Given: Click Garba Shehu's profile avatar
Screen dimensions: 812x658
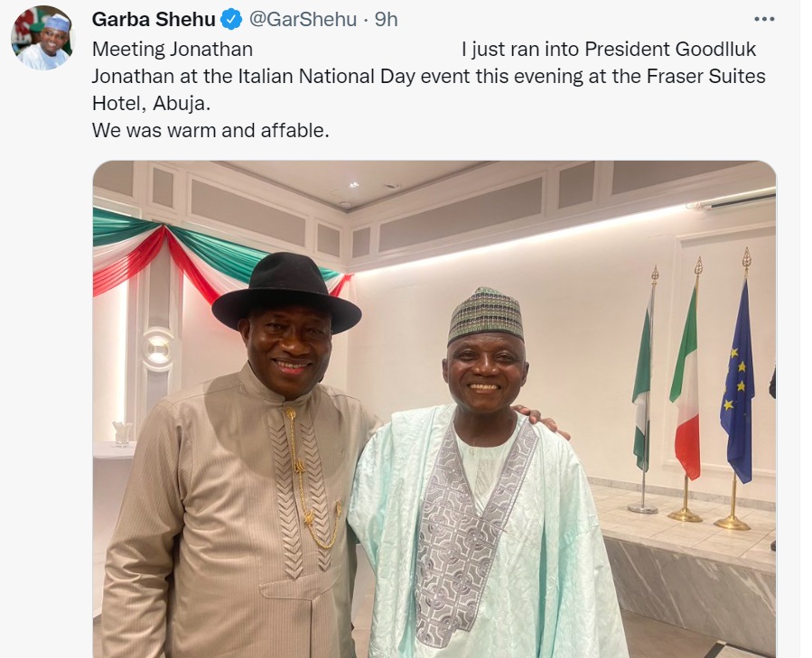Looking at the screenshot, I should pyautogui.click(x=42, y=39).
